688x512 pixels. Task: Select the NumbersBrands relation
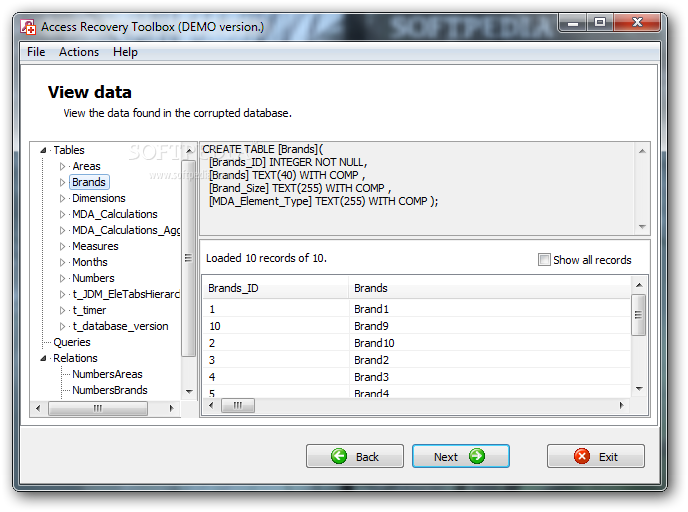point(110,390)
